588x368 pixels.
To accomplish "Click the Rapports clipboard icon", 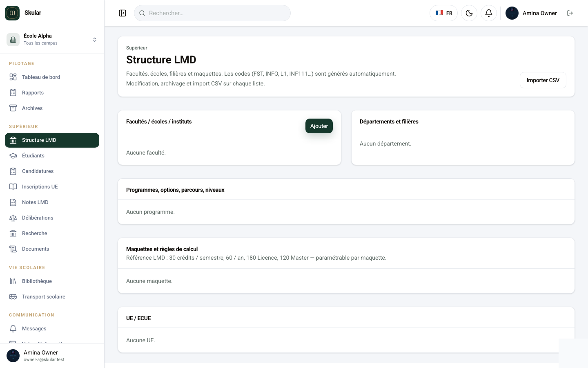I will click(x=13, y=92).
